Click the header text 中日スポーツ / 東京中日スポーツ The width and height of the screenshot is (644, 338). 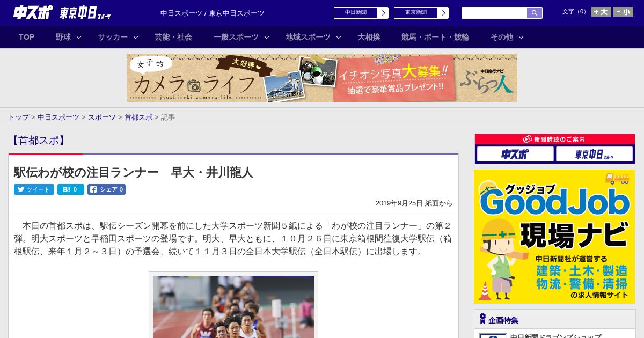[x=213, y=13]
